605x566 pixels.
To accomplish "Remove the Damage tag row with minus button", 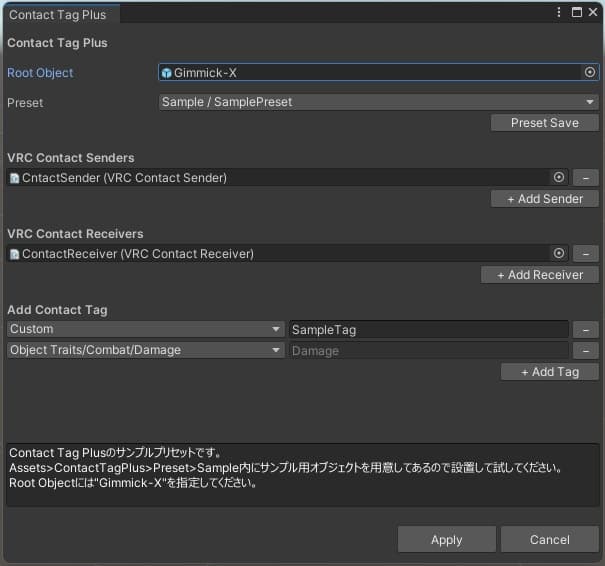I will (x=585, y=351).
